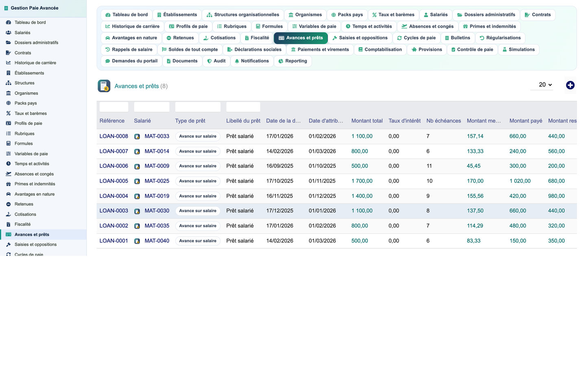Sort by Nb échéances column header
This screenshot has height=367, width=588.
pos(444,121)
